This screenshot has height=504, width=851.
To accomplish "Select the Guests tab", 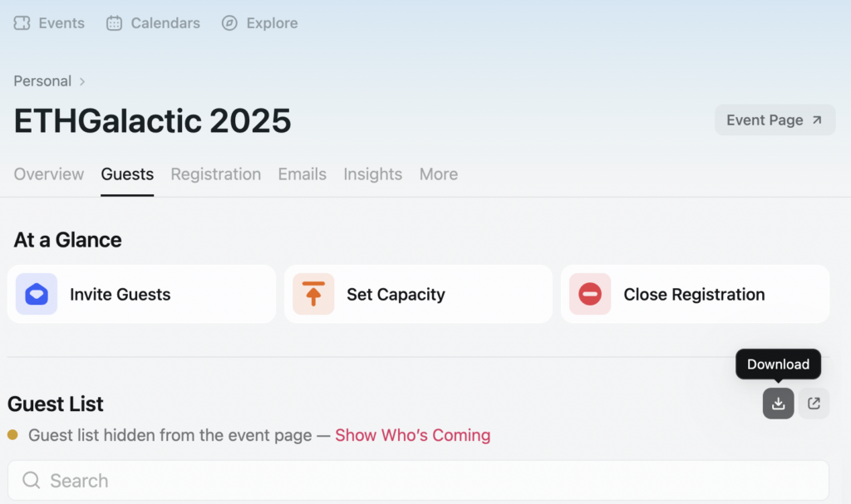I will (x=127, y=174).
